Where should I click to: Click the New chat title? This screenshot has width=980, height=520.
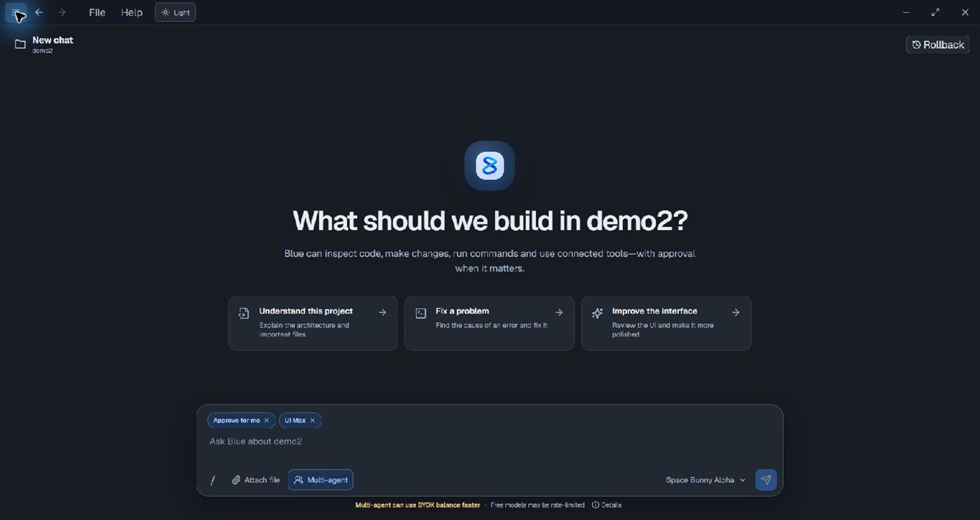click(x=53, y=40)
